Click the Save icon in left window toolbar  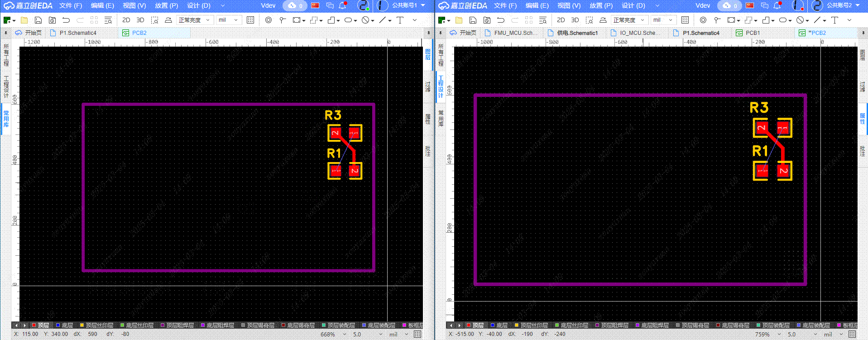pos(38,20)
